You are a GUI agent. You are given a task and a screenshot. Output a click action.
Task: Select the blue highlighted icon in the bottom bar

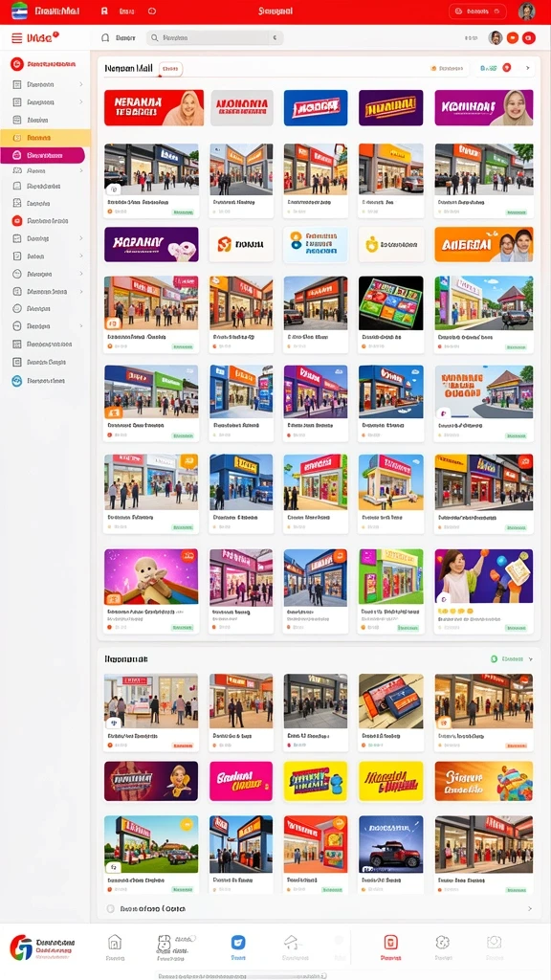[x=238, y=943]
